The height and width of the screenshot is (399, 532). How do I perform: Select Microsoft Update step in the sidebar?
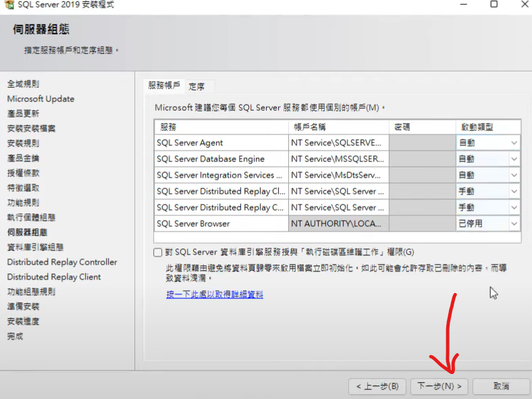coord(41,99)
